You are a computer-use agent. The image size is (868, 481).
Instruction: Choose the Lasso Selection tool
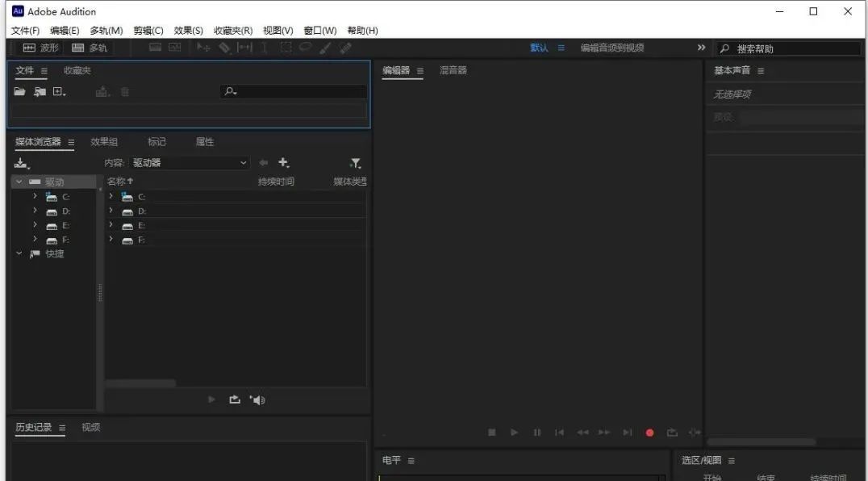pyautogui.click(x=305, y=48)
